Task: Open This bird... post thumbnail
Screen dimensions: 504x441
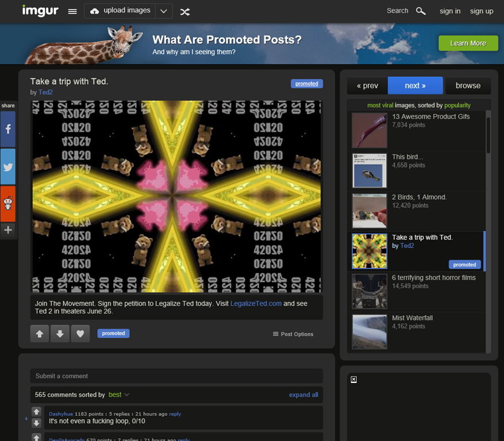Action: click(370, 170)
